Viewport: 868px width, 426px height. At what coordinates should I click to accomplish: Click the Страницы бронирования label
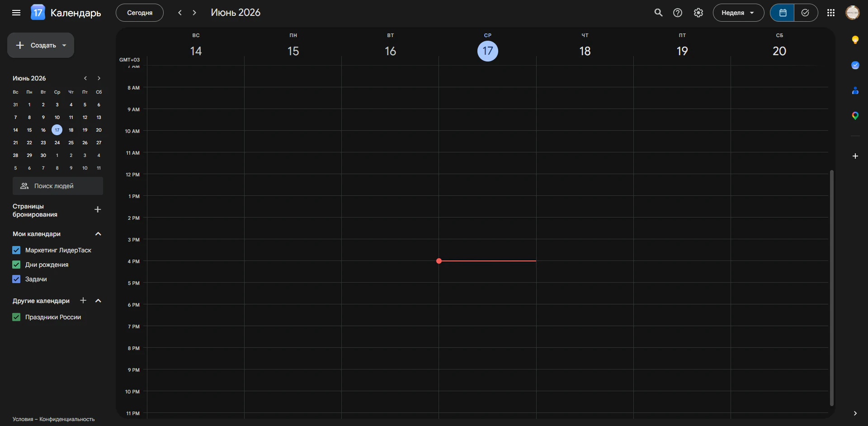(x=35, y=210)
